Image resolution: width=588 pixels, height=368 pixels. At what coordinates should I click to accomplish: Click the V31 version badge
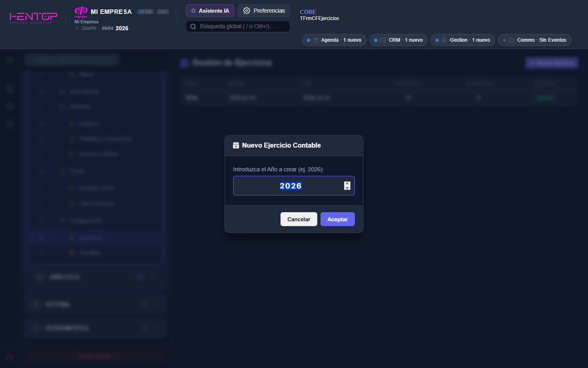point(163,12)
